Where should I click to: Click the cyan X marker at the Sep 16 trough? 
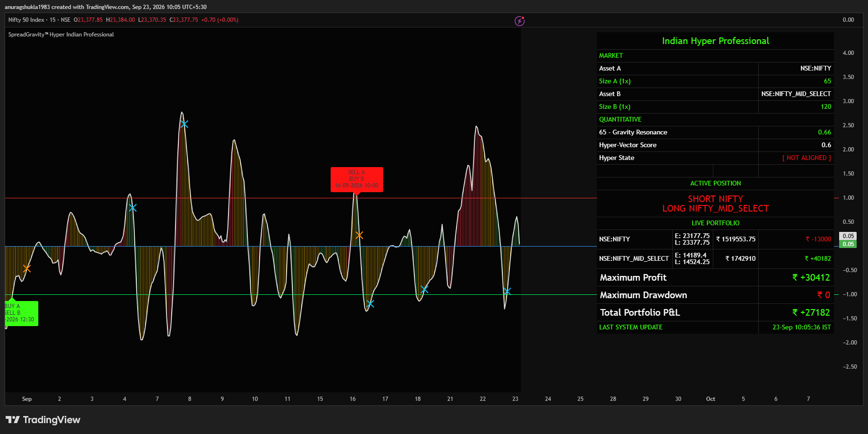pos(370,304)
